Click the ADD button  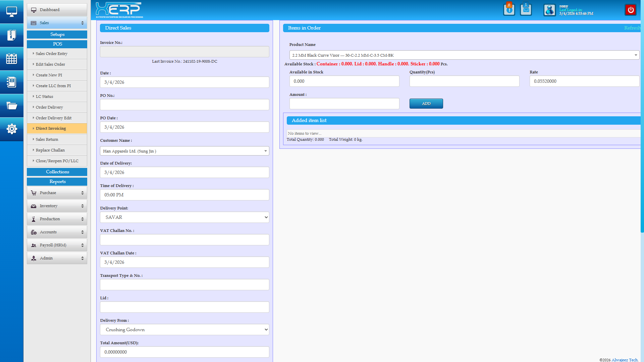(426, 104)
